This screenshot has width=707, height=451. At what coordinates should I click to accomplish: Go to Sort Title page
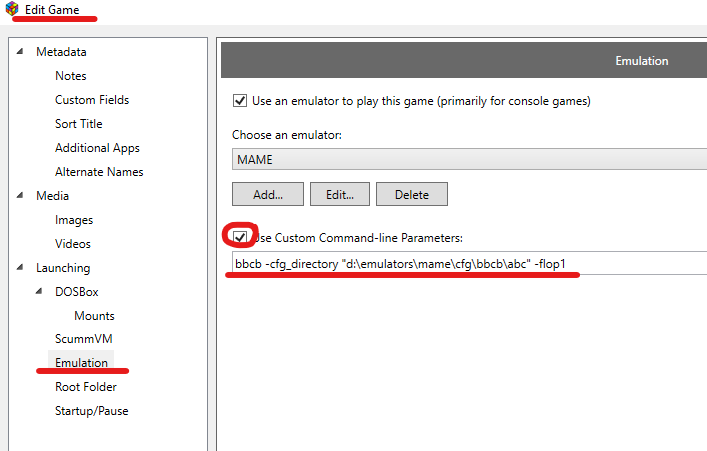(x=78, y=124)
